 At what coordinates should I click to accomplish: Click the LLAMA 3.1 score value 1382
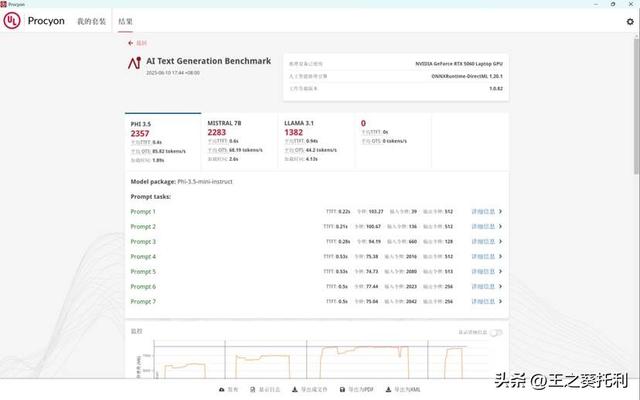click(293, 132)
